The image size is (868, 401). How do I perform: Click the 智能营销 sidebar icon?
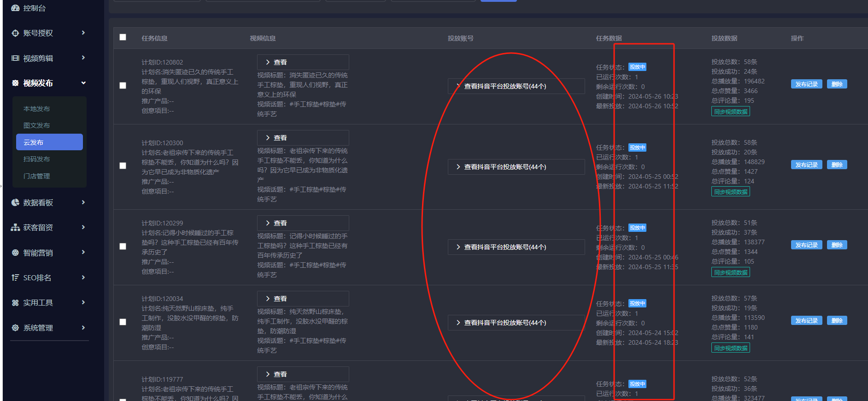pos(15,253)
